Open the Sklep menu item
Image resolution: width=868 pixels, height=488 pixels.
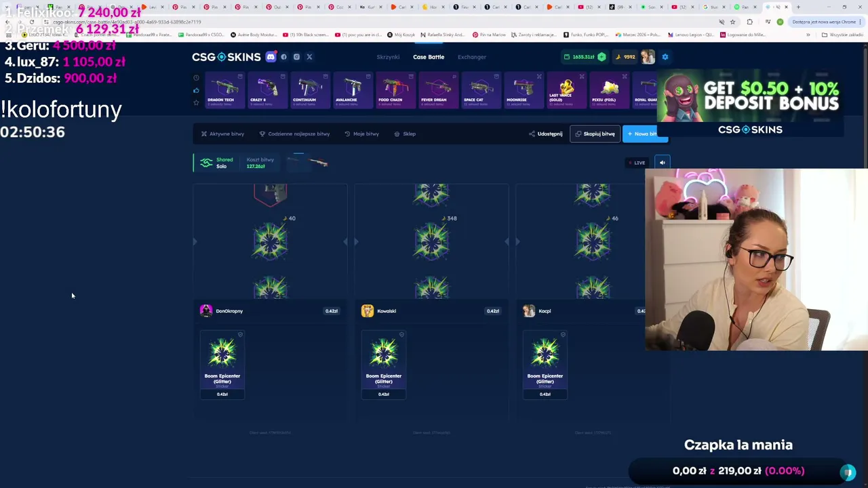[405, 134]
